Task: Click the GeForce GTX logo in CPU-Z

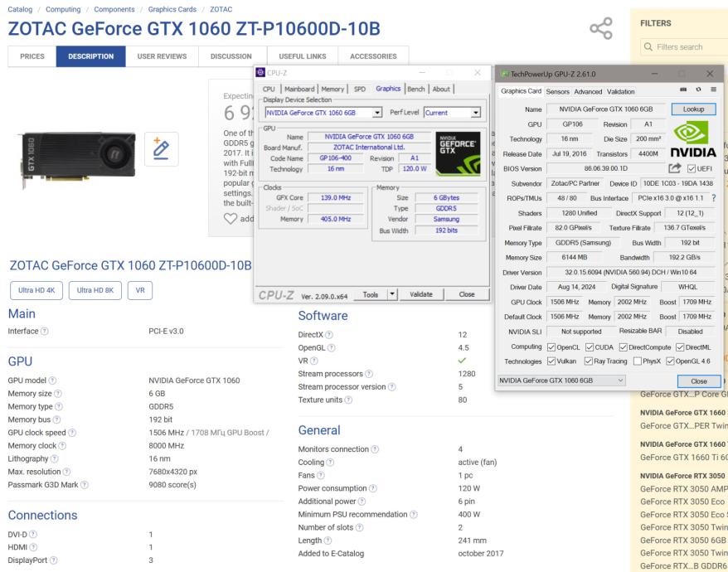Action: 458,153
